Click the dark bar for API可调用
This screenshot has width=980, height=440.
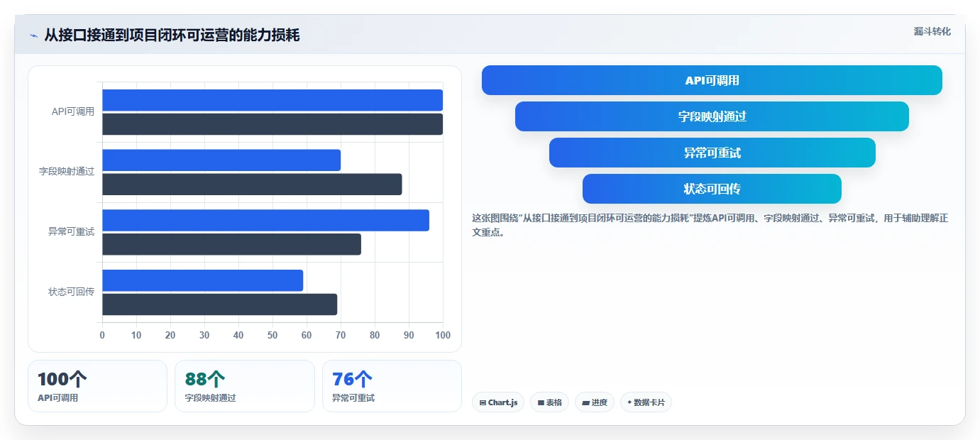272,124
